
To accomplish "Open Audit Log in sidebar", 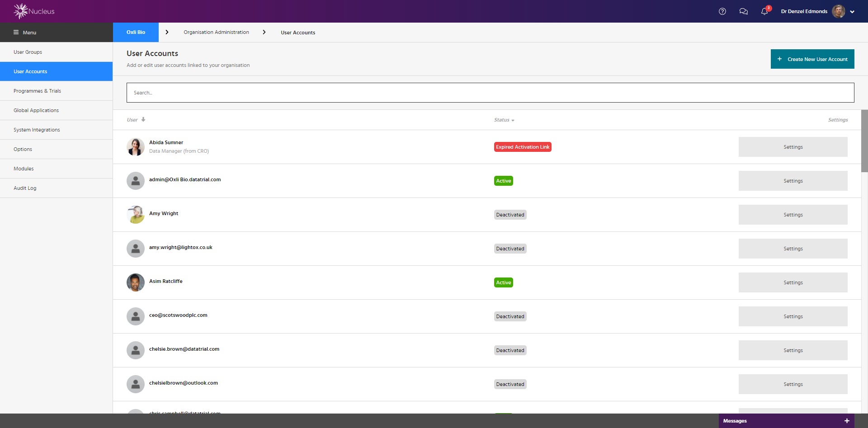I will point(56,188).
